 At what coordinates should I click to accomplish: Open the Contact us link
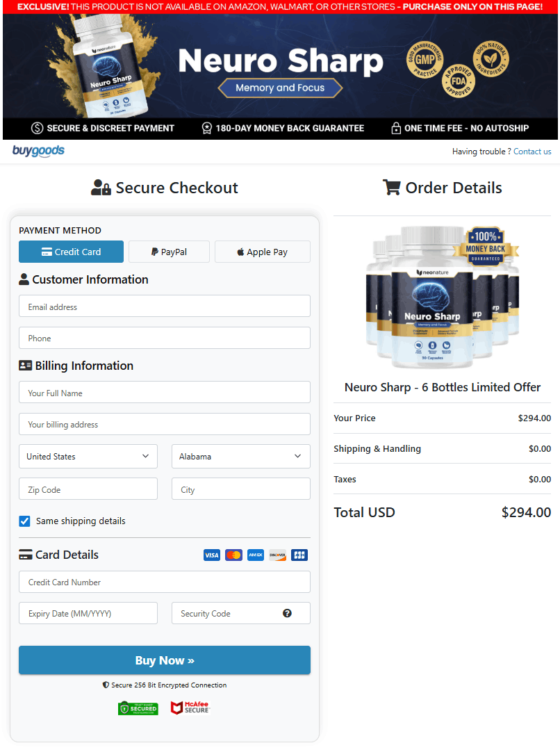(x=532, y=151)
